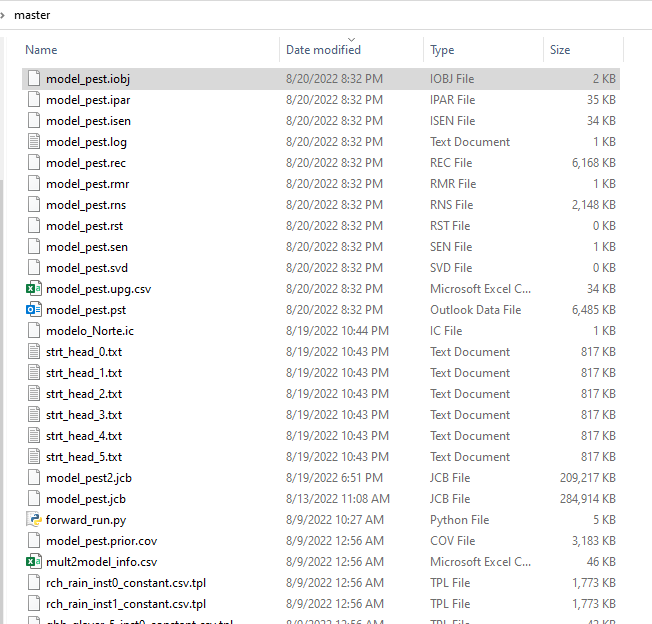Click the model_pest2.jcb file icon
652x624 pixels.
point(34,478)
